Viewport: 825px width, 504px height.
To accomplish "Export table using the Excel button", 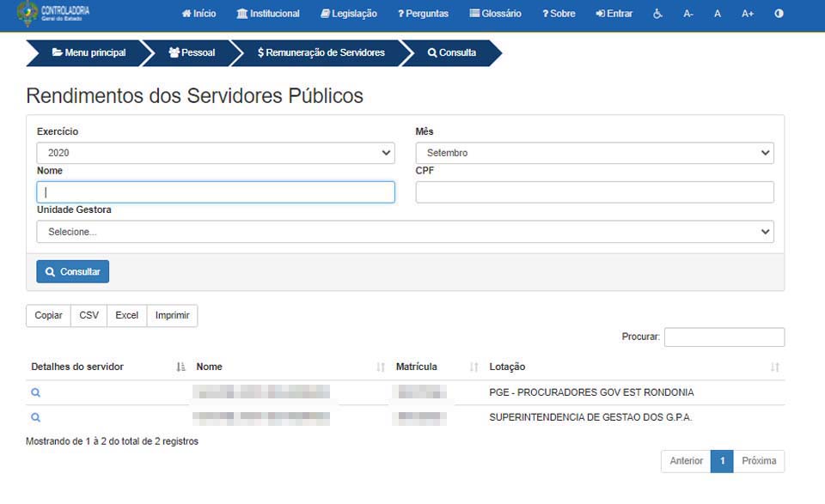I will coord(127,315).
